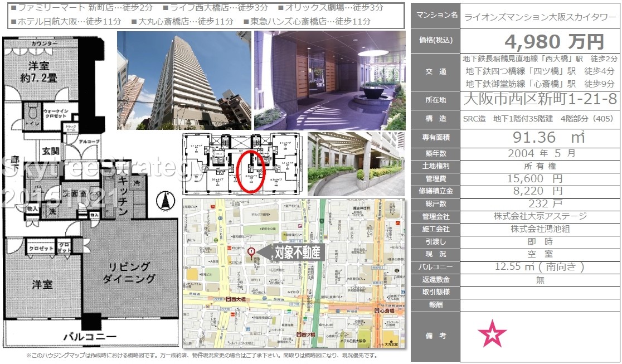Click the 四ツ橋 駅 徒歩4分 transit line
The height and width of the screenshot is (364, 622).
[x=540, y=71]
